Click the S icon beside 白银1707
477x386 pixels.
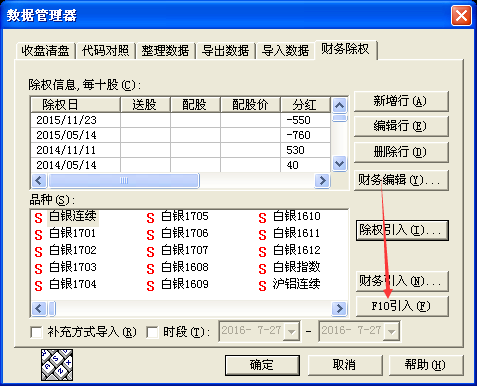coord(150,252)
